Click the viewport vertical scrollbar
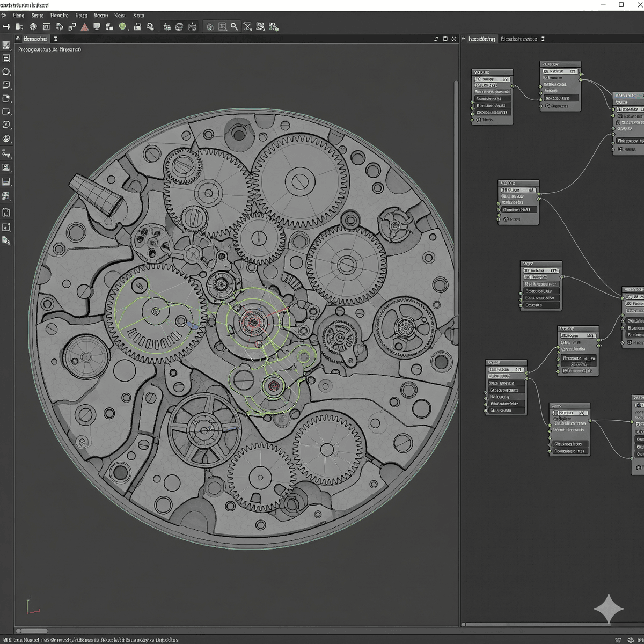This screenshot has width=644, height=644. click(456, 199)
